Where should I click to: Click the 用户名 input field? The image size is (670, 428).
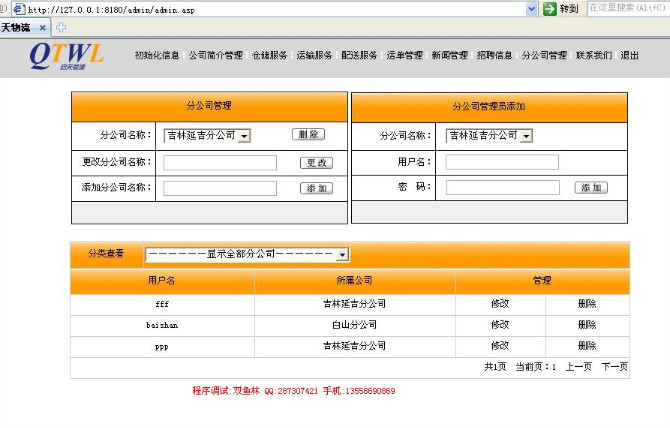(x=502, y=162)
